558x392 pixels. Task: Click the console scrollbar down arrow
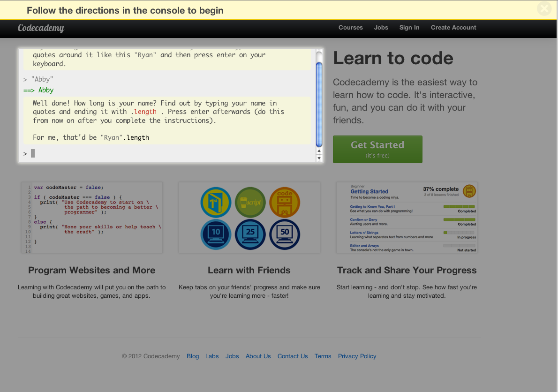click(319, 158)
